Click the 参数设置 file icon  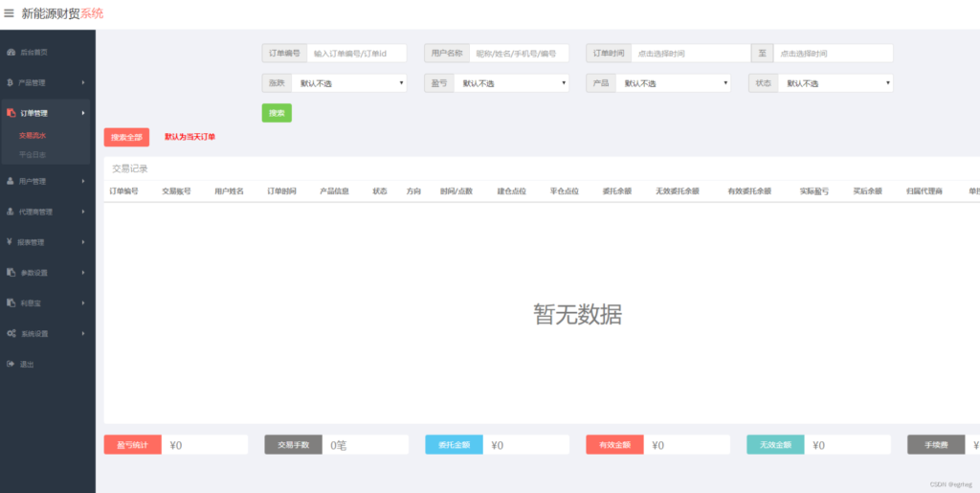[11, 273]
